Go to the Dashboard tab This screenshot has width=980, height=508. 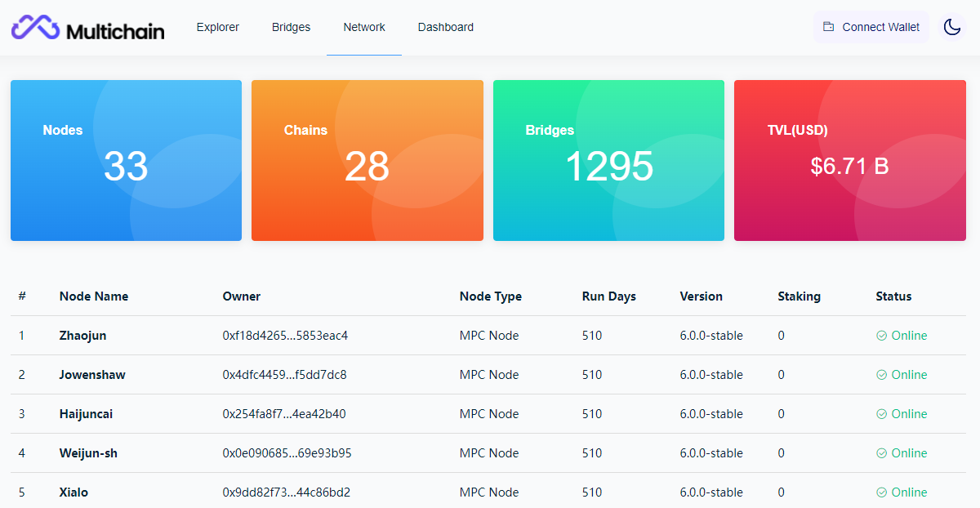pos(446,27)
